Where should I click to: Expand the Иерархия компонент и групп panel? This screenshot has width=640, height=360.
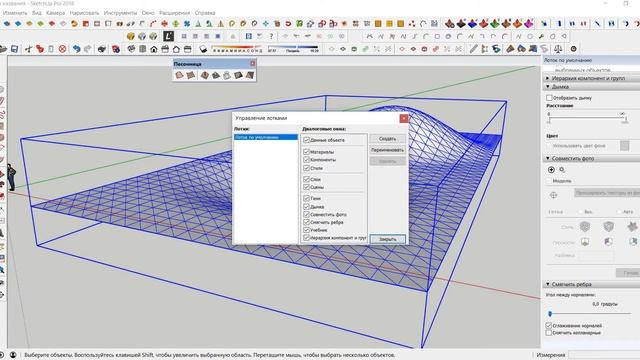591,78
